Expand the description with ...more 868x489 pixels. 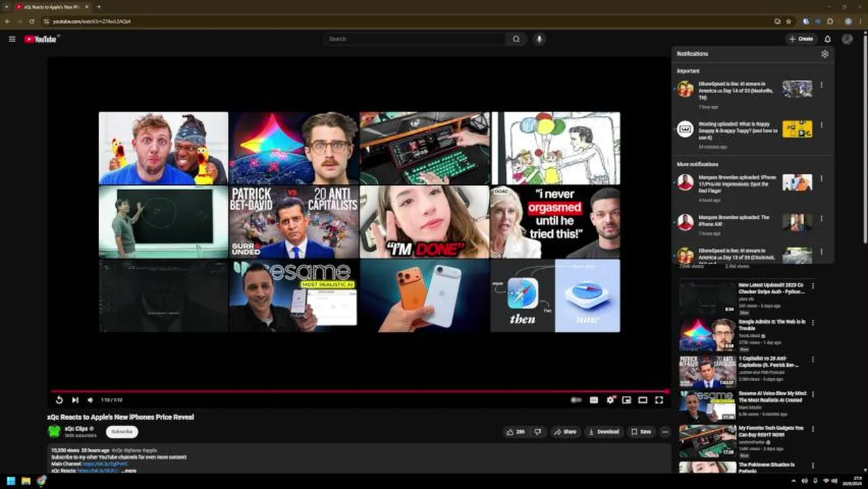point(128,470)
